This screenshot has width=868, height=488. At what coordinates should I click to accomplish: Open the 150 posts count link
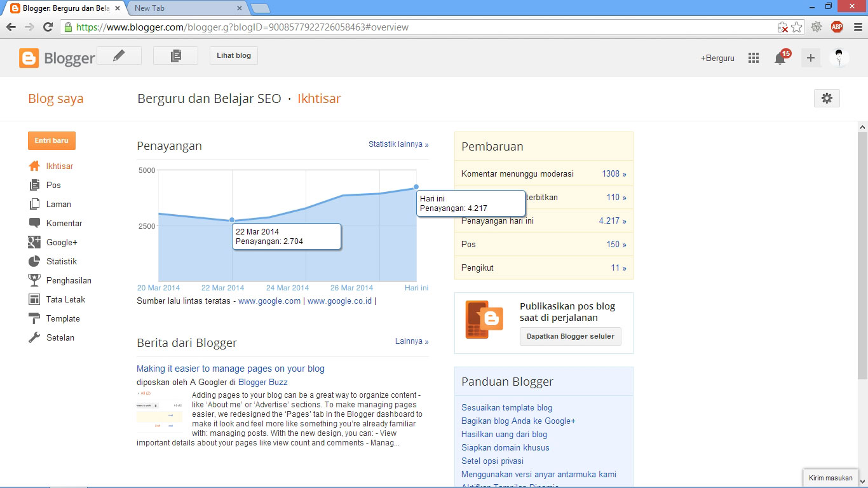[616, 244]
